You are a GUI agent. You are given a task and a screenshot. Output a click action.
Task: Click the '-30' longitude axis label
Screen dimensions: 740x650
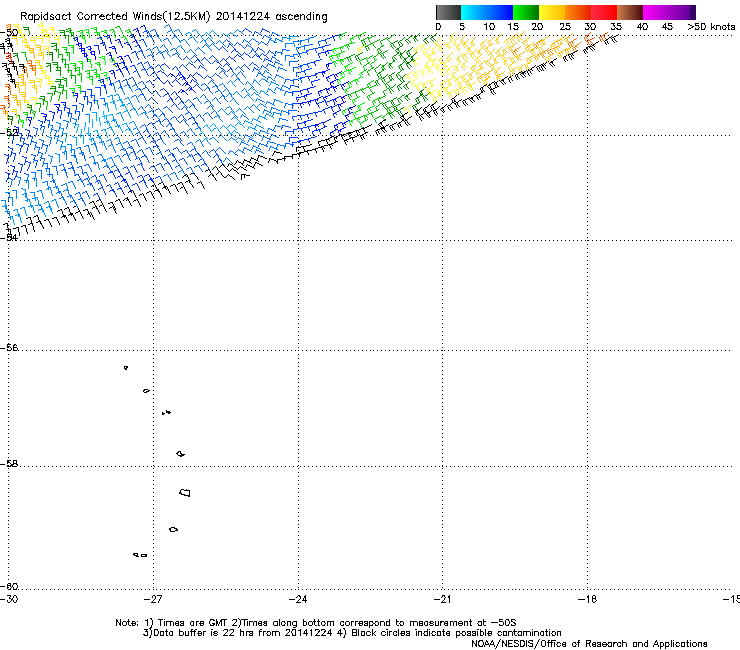[9, 599]
